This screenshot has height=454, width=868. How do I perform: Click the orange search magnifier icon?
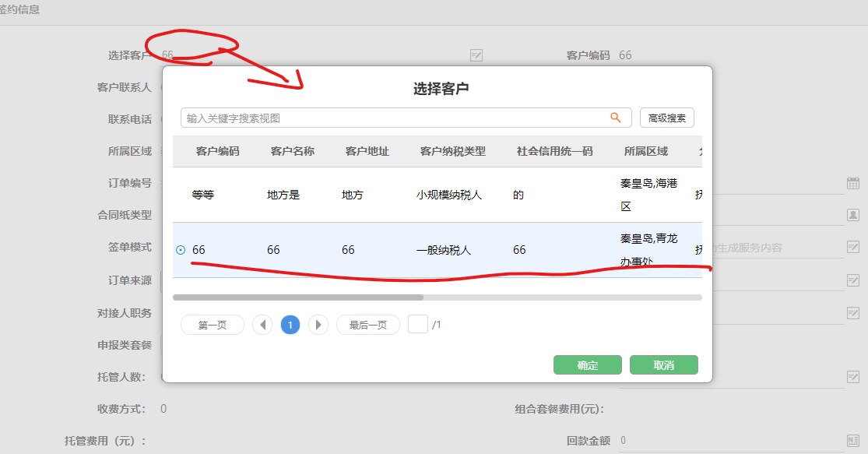click(x=616, y=118)
